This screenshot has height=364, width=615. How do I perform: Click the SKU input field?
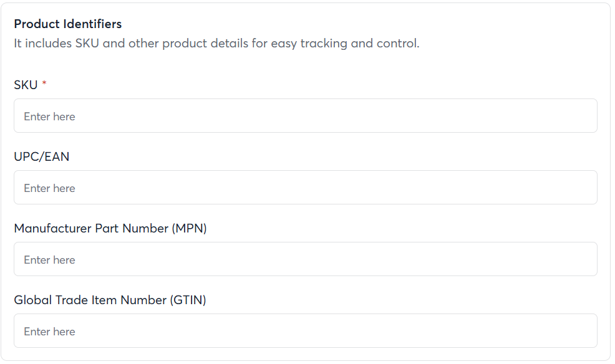click(305, 116)
